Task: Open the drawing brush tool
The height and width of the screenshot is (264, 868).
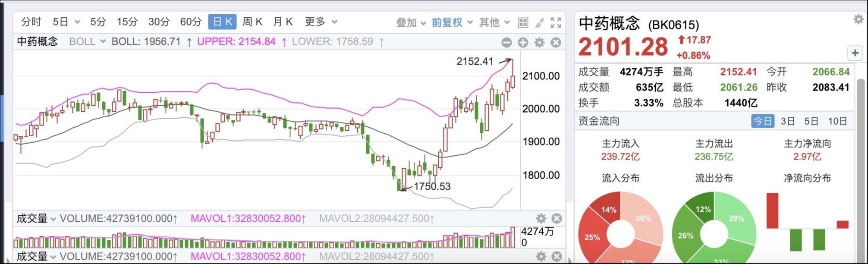Action: tap(540, 22)
